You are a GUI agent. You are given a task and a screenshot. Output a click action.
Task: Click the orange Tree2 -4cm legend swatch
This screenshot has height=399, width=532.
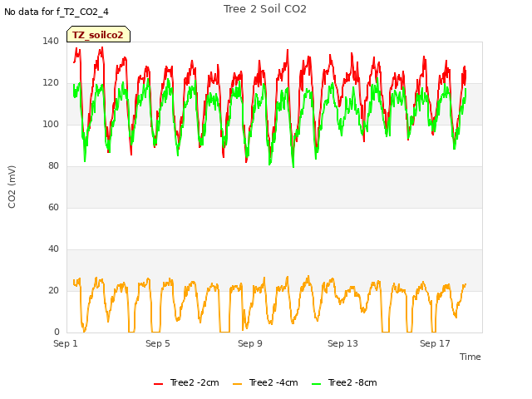pos(237,384)
